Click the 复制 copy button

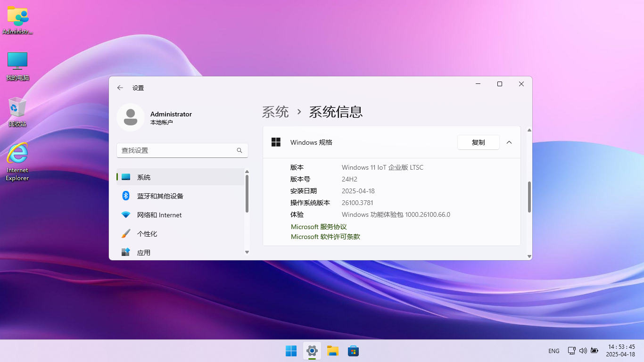479,142
